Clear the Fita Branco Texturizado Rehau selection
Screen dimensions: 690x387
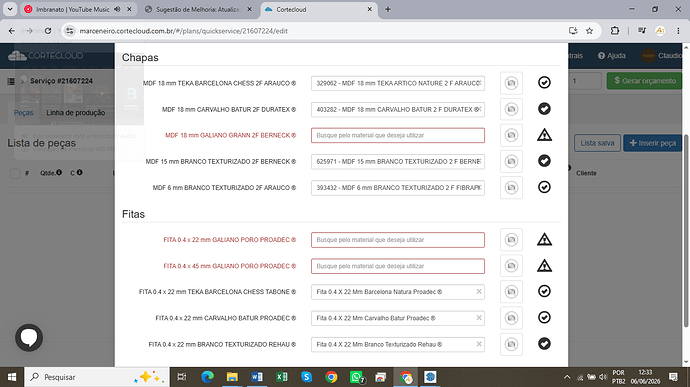[x=479, y=344]
